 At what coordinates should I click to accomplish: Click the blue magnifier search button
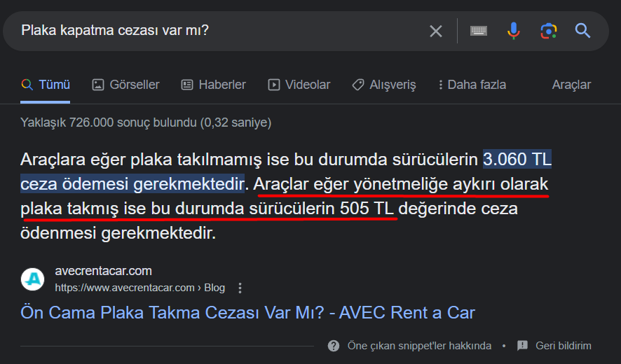pos(582,31)
